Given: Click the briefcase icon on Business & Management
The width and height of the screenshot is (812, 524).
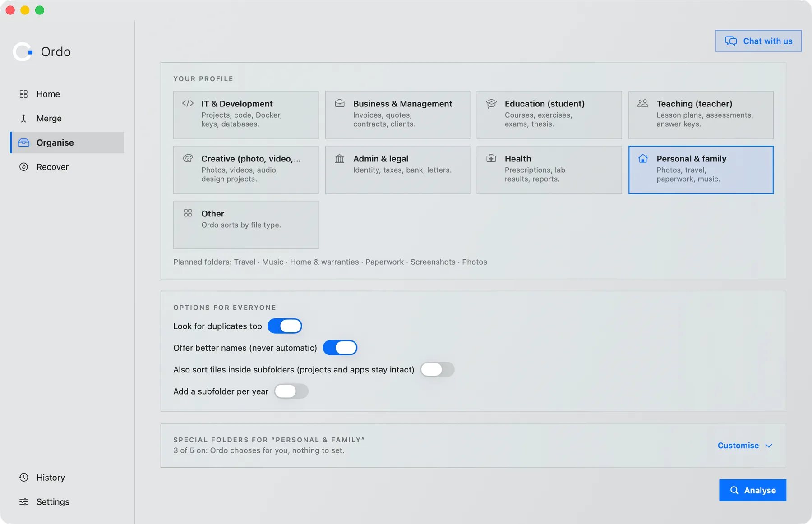Looking at the screenshot, I should pyautogui.click(x=340, y=103).
